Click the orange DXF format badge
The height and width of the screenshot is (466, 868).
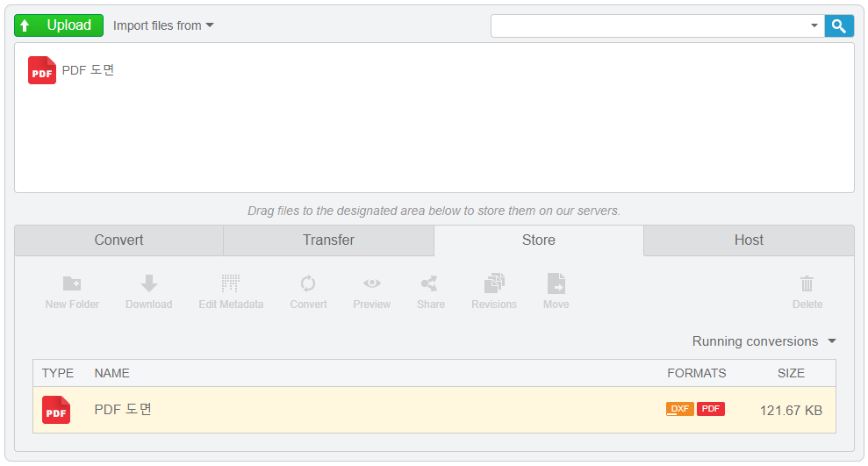(x=680, y=409)
